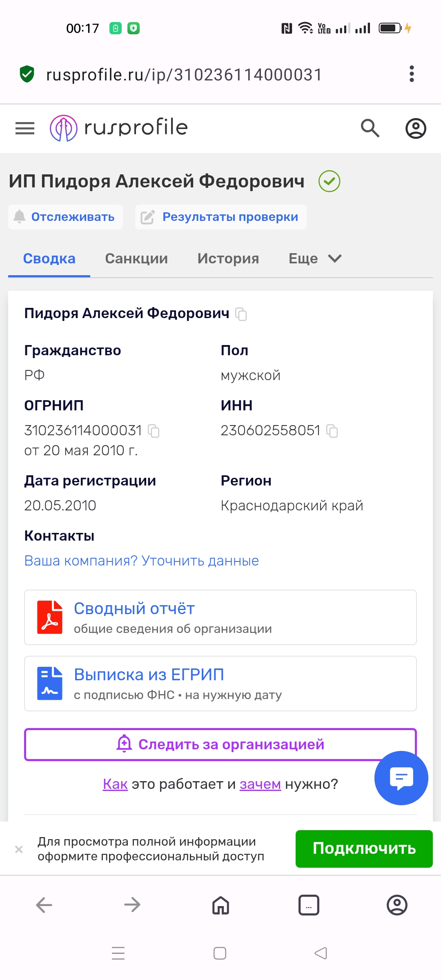Open Сводный отчёт PDF report
441x980 pixels.
tap(220, 617)
